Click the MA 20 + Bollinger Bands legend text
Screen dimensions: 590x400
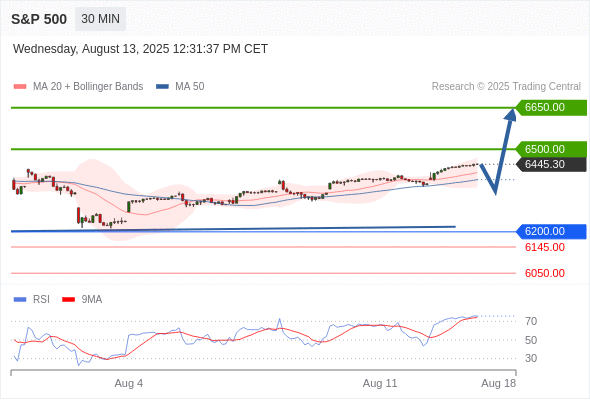[88, 87]
